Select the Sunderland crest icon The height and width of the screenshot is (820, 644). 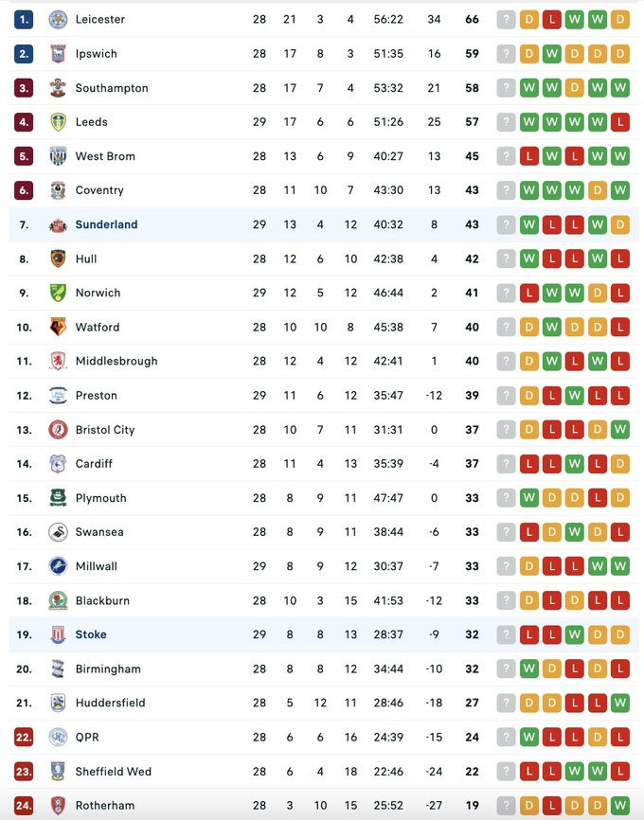click(58, 224)
